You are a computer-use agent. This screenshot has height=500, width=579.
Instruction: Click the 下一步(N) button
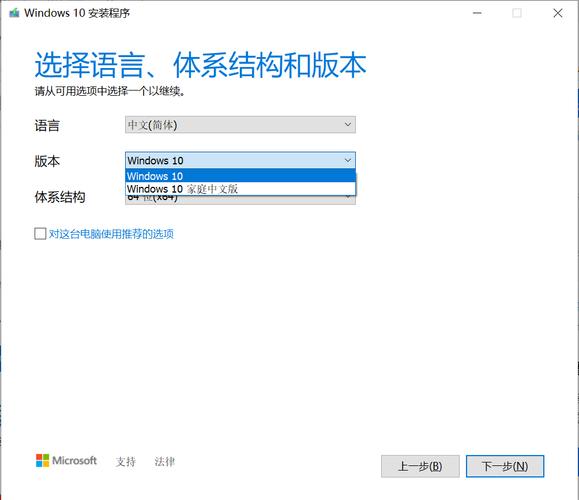pyautogui.click(x=505, y=466)
